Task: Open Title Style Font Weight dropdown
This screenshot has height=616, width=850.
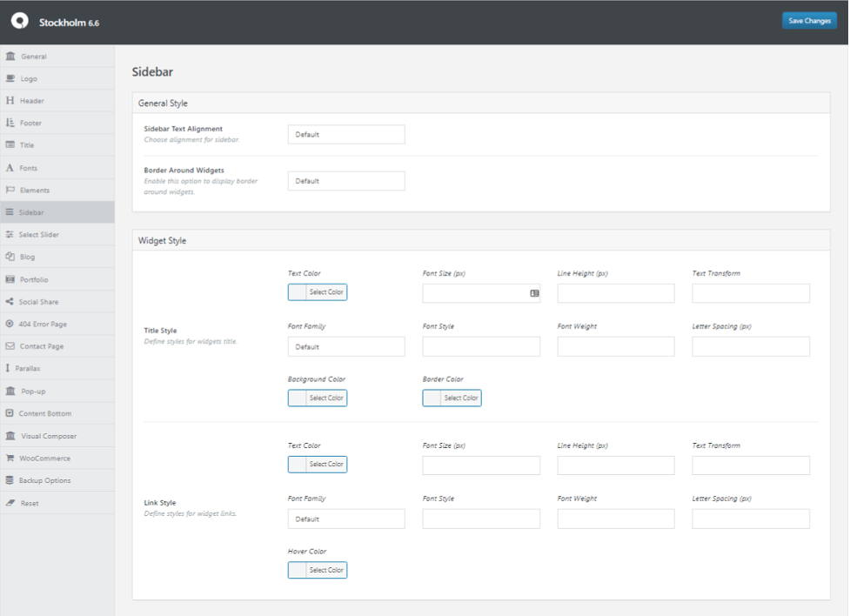Action: [x=616, y=346]
